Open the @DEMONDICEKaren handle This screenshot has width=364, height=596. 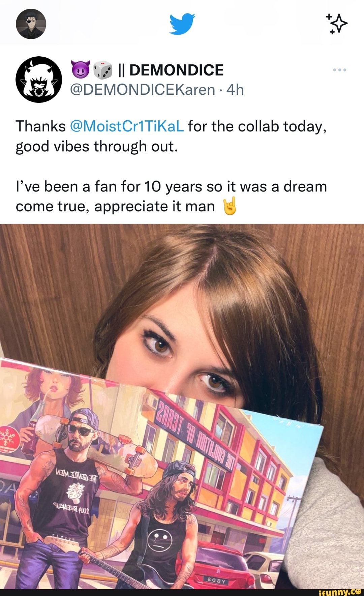coord(143,90)
